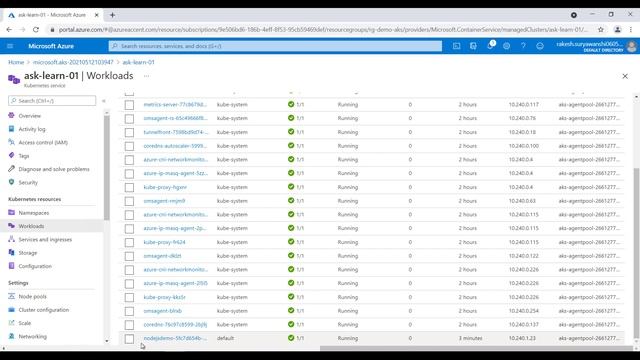
Task: Open the more options ellipsis by title
Action: coord(147,76)
